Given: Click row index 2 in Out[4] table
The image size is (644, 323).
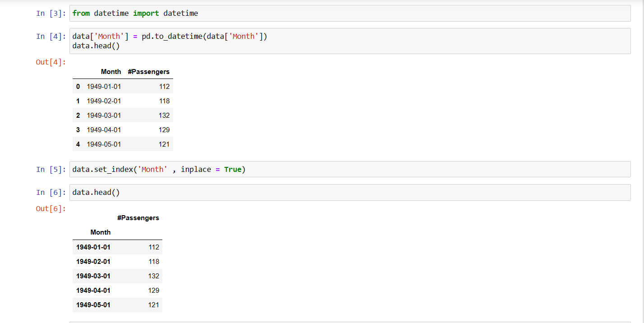Looking at the screenshot, I should (x=78, y=115).
